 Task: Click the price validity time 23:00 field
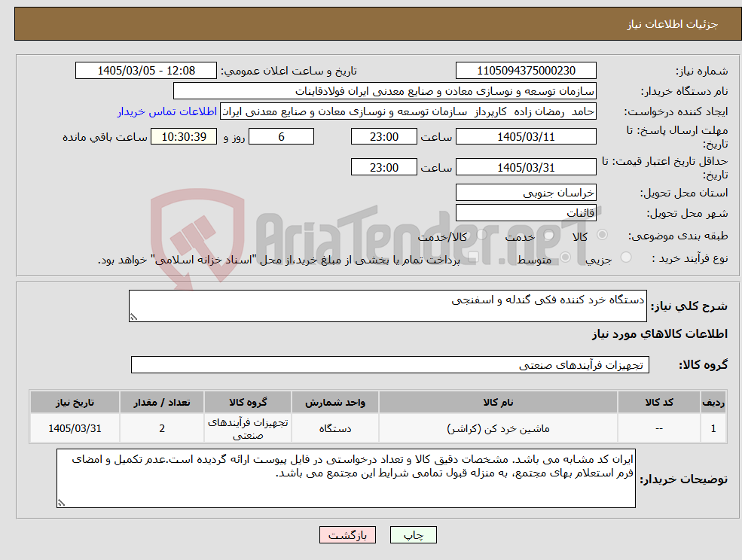pos(383,167)
